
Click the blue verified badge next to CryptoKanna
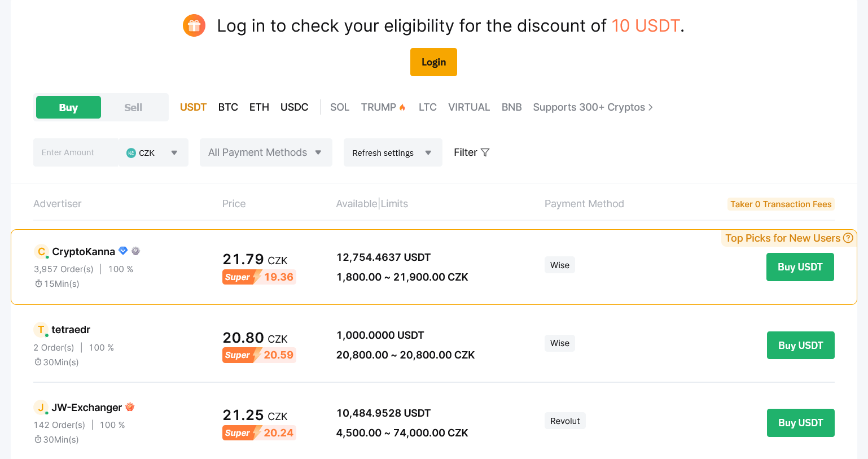(x=123, y=251)
